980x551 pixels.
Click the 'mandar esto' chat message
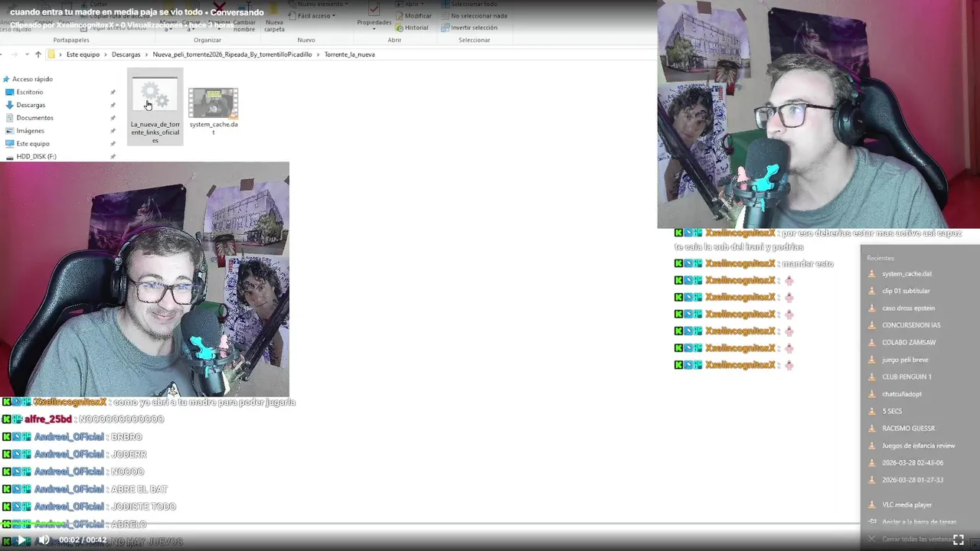[808, 263]
